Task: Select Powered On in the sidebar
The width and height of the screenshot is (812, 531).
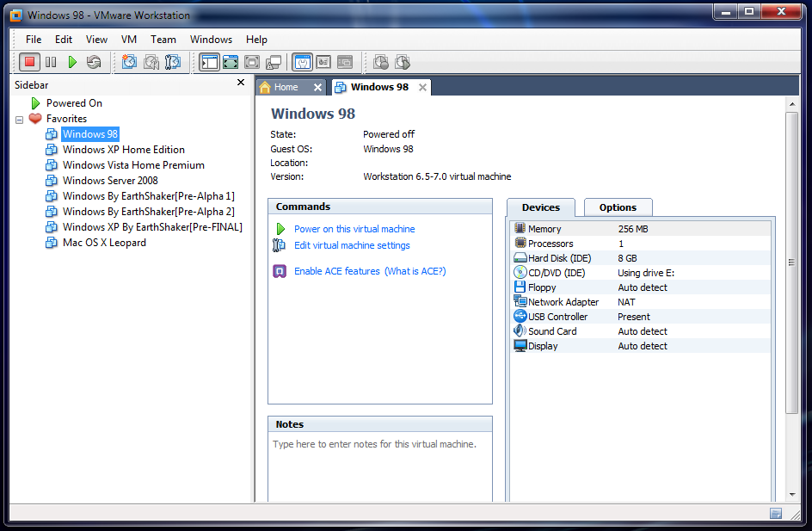Action: pyautogui.click(x=74, y=103)
